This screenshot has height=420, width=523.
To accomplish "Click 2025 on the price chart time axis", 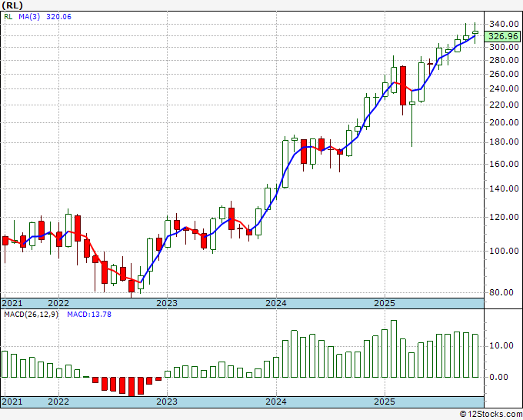I will pos(385,303).
